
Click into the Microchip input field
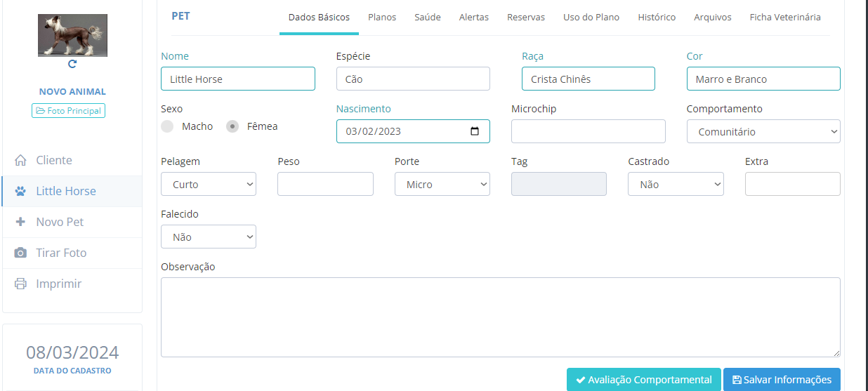[x=588, y=131]
